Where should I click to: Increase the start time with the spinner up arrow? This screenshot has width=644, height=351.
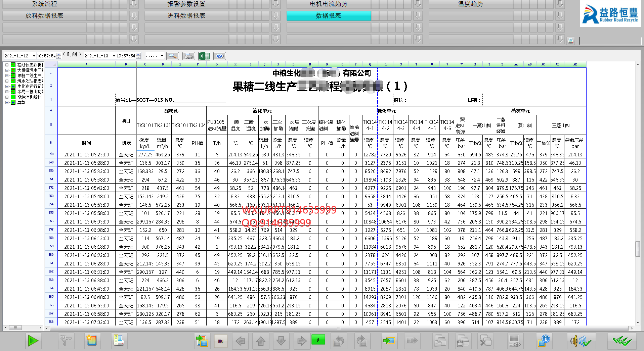tap(59, 54)
